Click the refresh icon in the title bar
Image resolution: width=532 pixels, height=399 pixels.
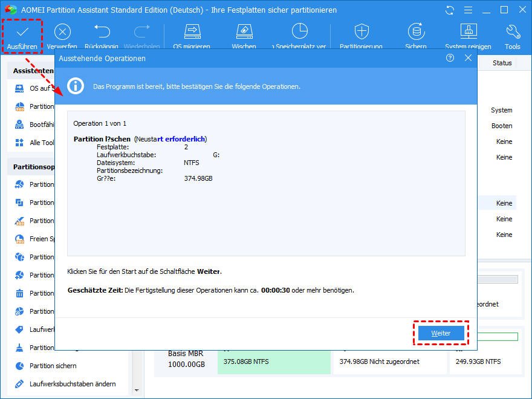[449, 10]
